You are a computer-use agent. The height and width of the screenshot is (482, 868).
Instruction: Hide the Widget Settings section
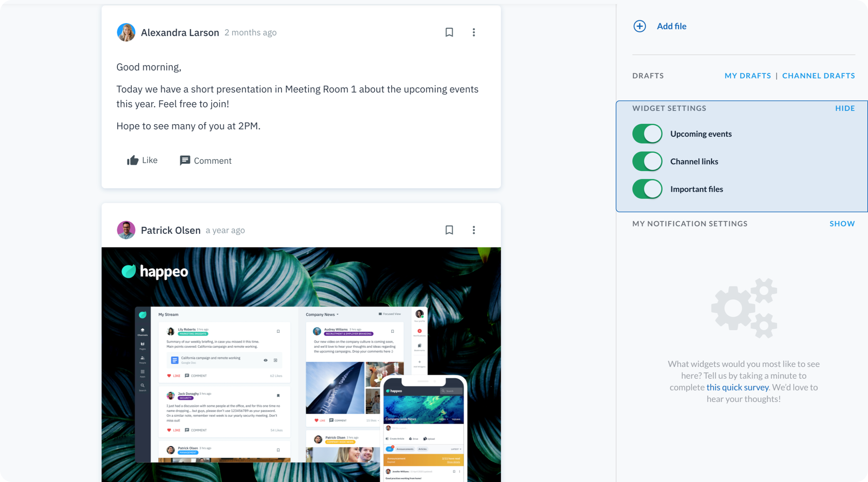[x=845, y=108]
